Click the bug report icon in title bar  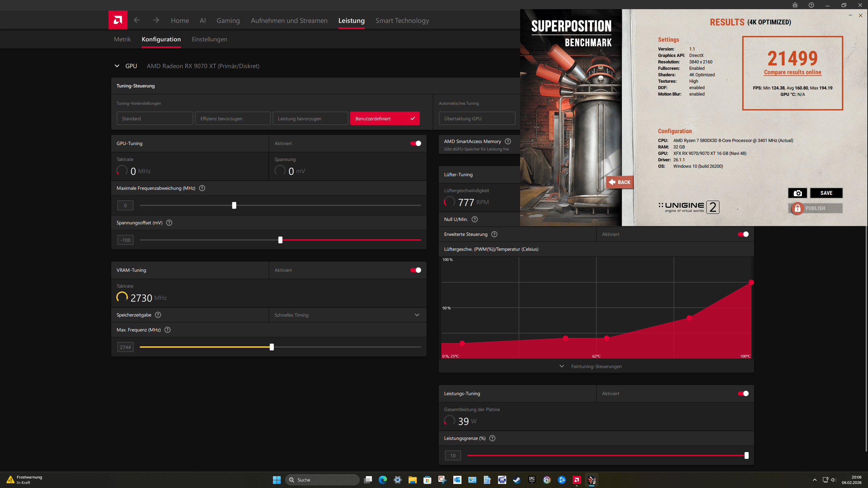click(x=795, y=5)
